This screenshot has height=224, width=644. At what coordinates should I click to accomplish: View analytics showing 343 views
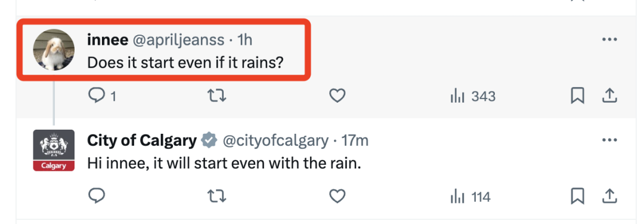pyautogui.click(x=473, y=97)
